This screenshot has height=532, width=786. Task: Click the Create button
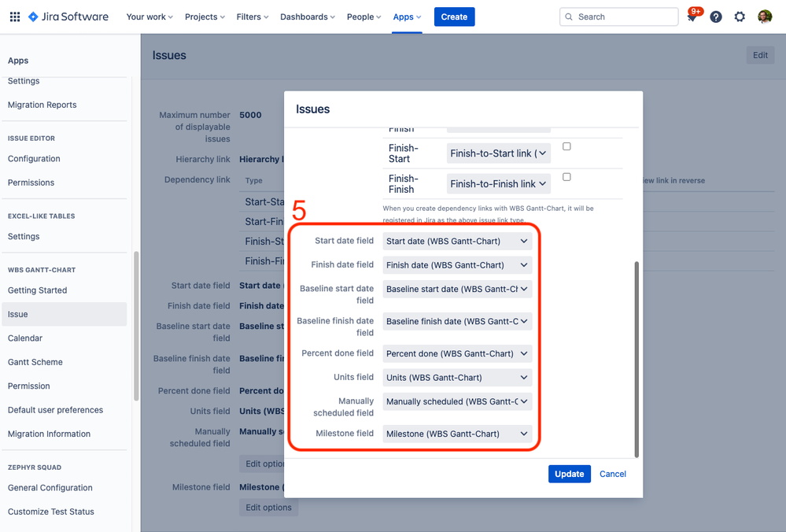454,17
